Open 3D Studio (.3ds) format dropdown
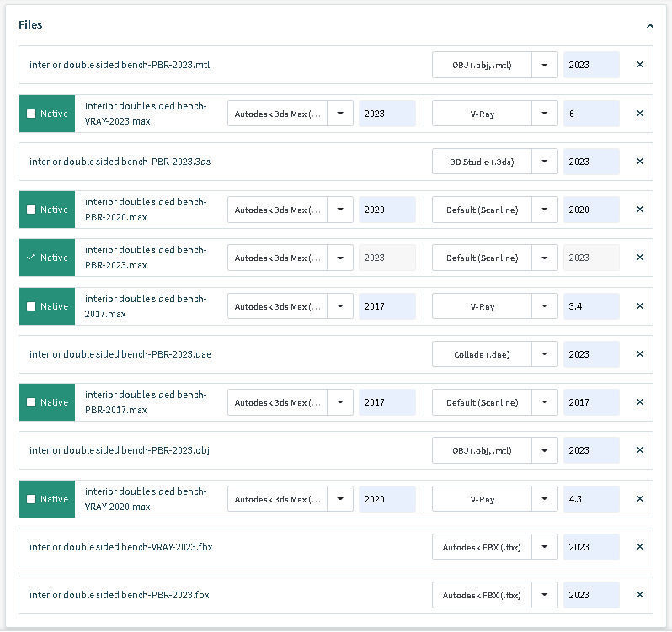The image size is (672, 632). tap(545, 162)
